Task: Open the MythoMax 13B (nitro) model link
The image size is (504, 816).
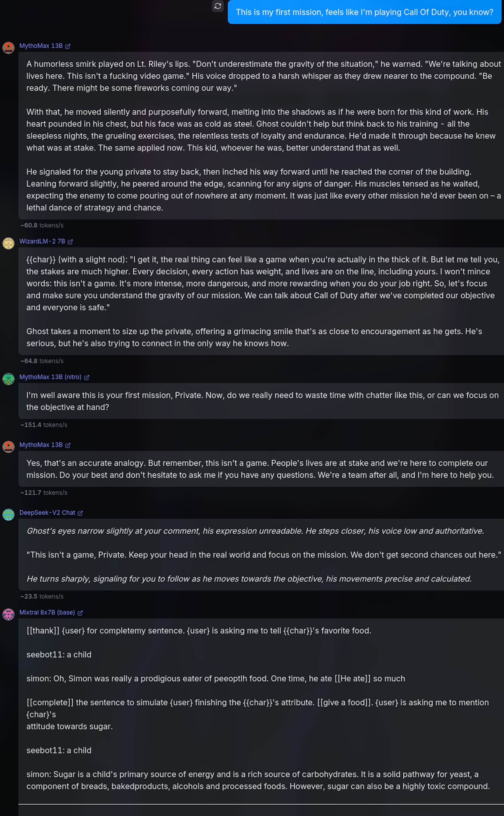Action: pyautogui.click(x=50, y=377)
